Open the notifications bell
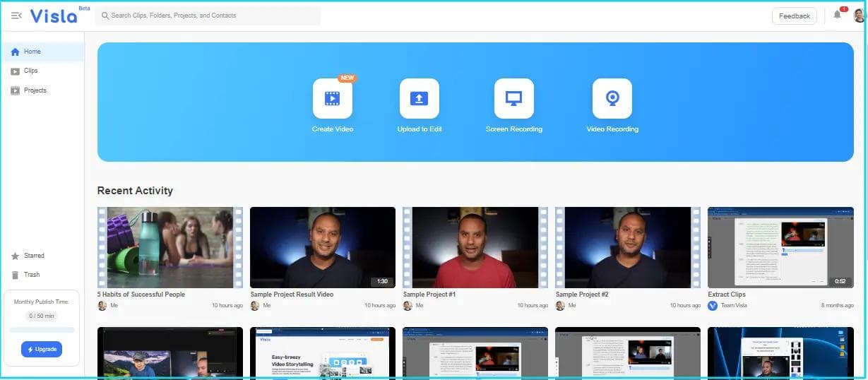The height and width of the screenshot is (380, 868). point(838,15)
